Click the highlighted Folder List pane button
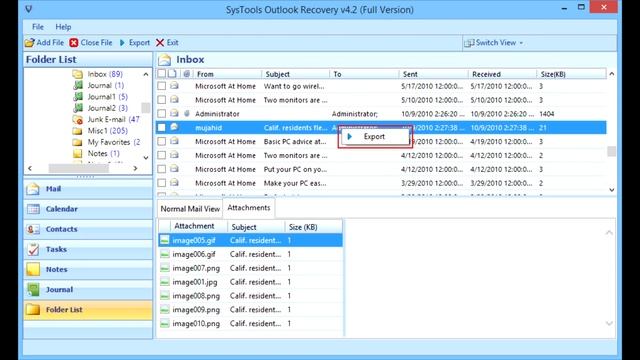640x360 pixels. pos(88,309)
